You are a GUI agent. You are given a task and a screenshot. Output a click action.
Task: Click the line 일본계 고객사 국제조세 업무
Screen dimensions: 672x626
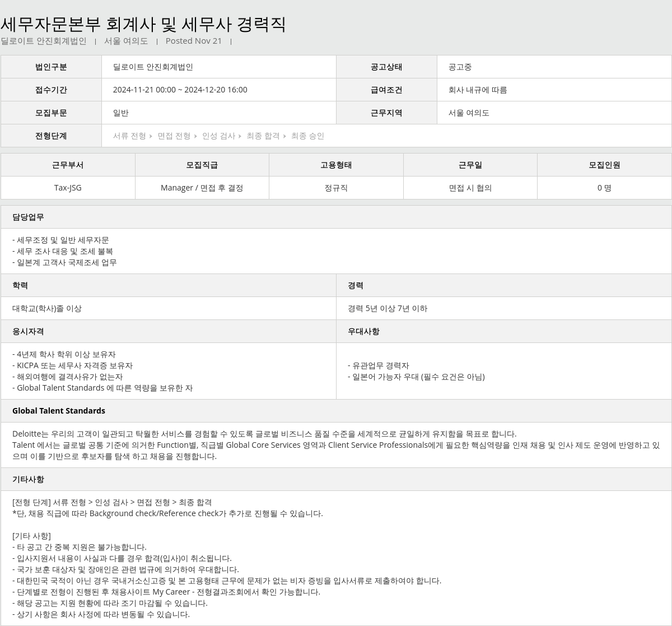click(64, 262)
